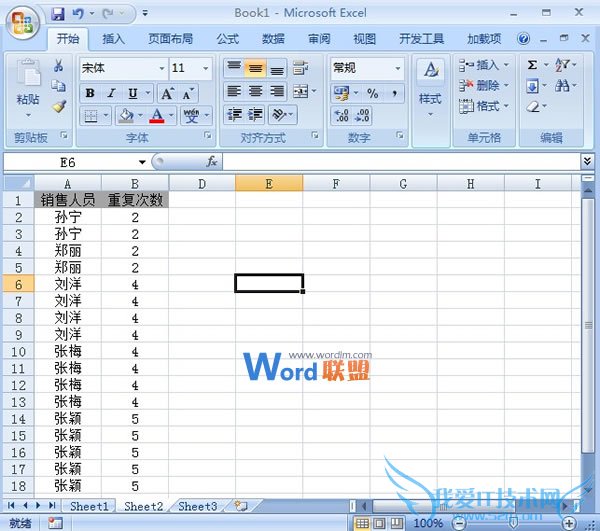Apply percent style
The height and width of the screenshot is (531, 600).
tap(372, 93)
